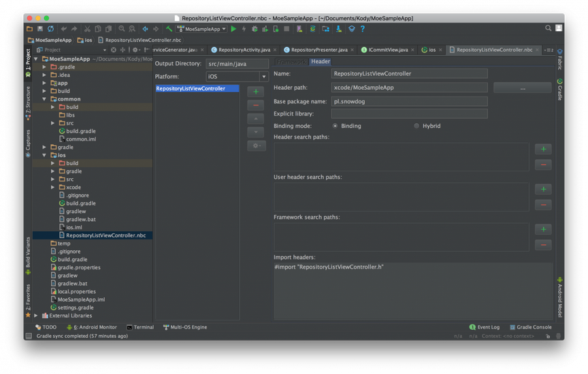The image size is (588, 374).
Task: Click the Redo arrow icon
Action: [74, 29]
